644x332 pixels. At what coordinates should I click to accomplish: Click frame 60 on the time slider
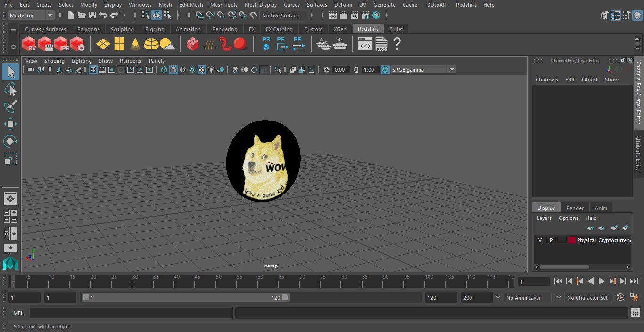(260, 281)
